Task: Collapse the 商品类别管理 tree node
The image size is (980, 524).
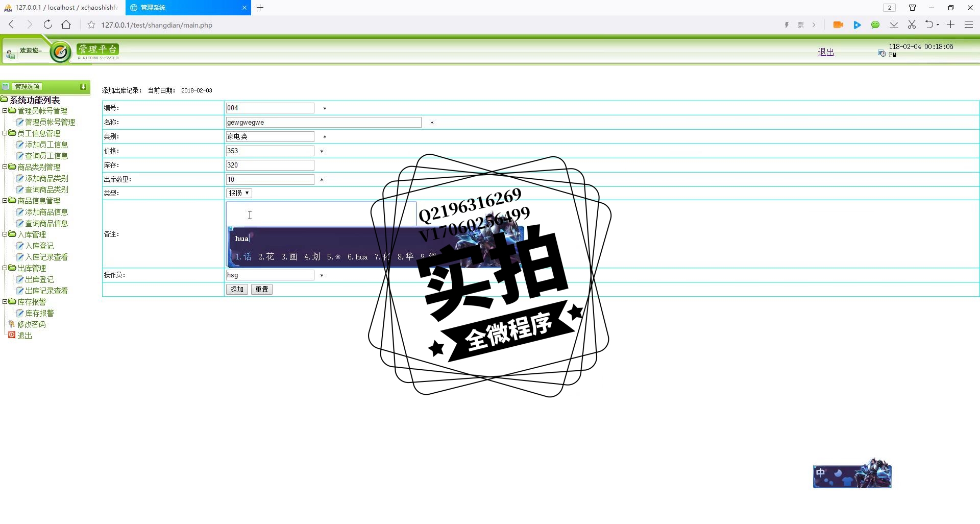Action: [5, 166]
